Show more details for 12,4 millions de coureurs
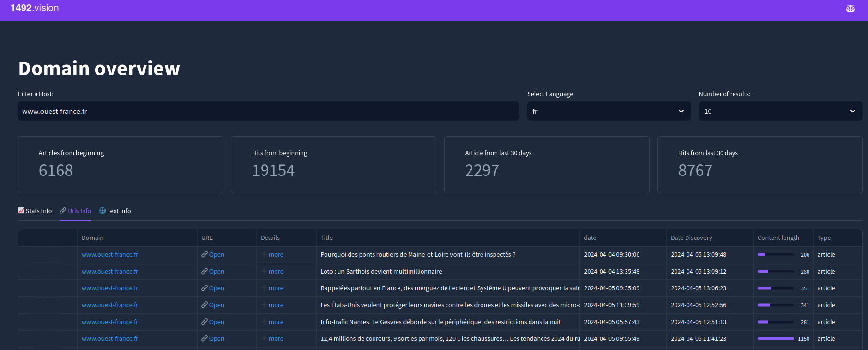The height and width of the screenshot is (350, 868). point(276,338)
